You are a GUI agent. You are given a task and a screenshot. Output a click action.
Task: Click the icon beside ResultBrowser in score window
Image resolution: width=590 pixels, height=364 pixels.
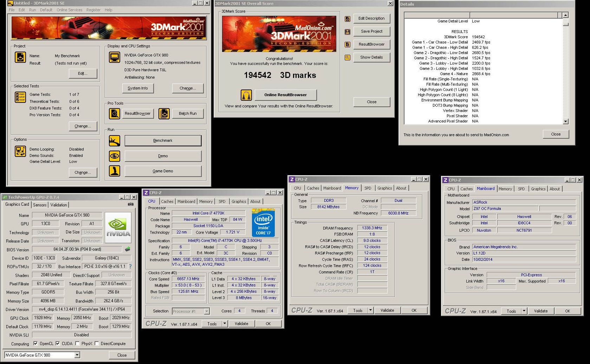point(347,45)
